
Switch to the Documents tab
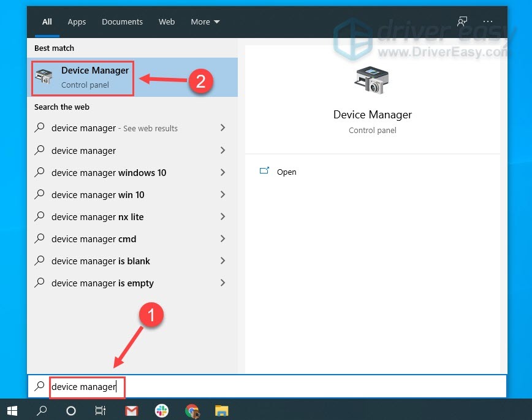coord(122,21)
